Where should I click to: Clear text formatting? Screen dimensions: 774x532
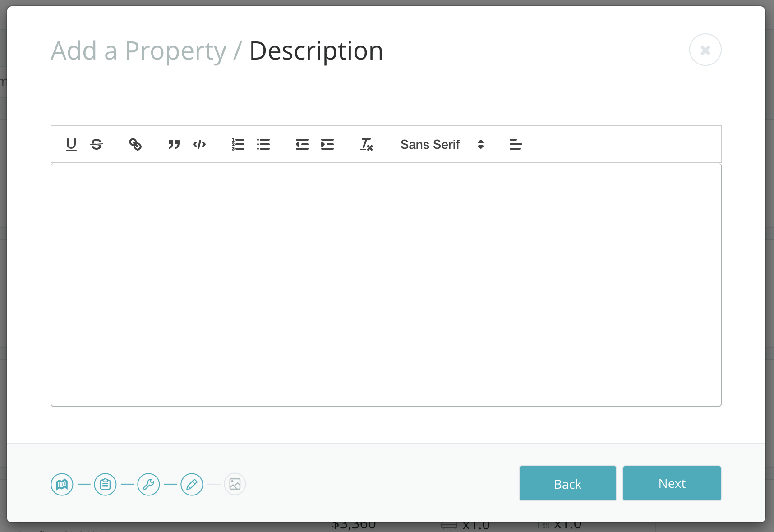click(x=366, y=144)
